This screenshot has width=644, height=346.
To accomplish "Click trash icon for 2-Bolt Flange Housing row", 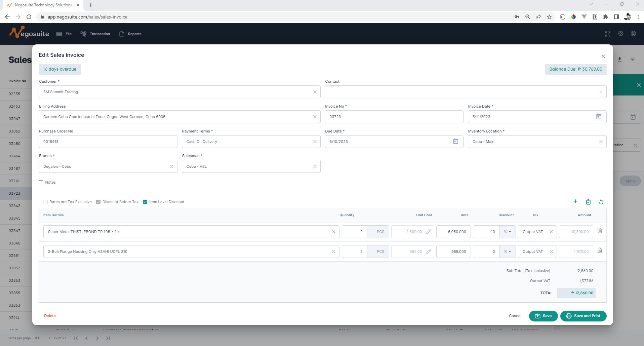I will click(x=600, y=251).
